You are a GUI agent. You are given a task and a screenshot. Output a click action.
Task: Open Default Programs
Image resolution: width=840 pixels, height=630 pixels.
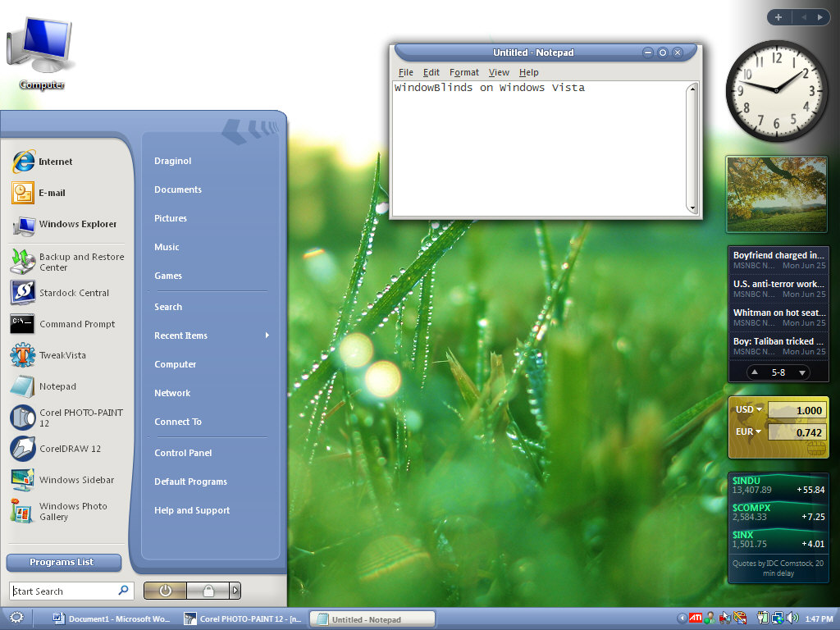[x=190, y=482]
